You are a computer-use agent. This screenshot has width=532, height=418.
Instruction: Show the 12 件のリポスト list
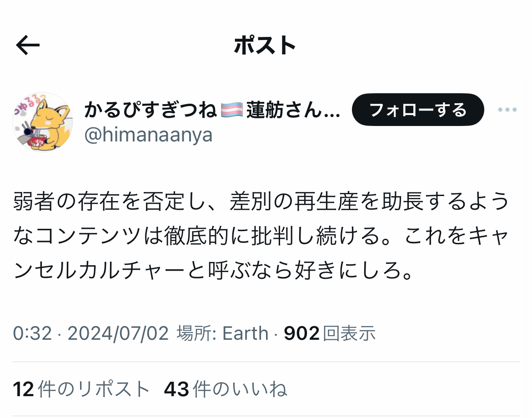tap(81, 389)
